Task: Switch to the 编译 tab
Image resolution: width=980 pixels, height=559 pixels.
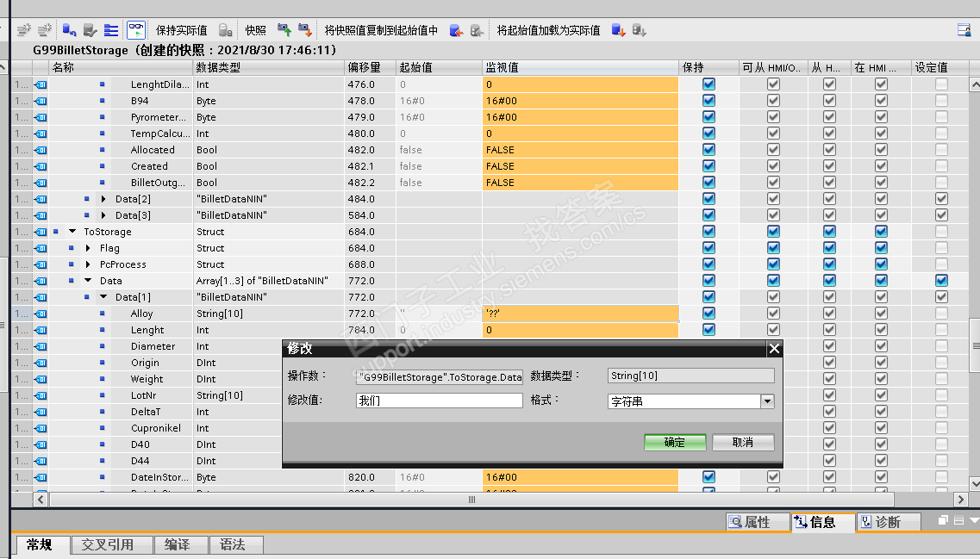Action: coord(181,544)
